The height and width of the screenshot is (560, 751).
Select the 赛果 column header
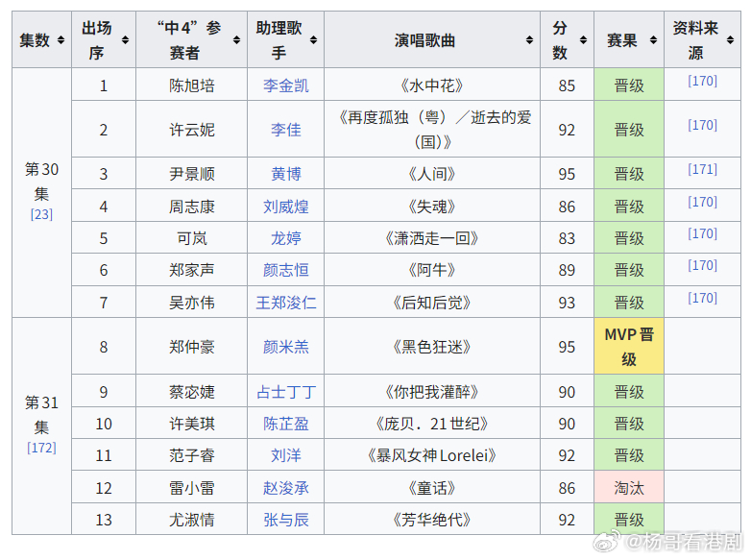[x=629, y=39]
